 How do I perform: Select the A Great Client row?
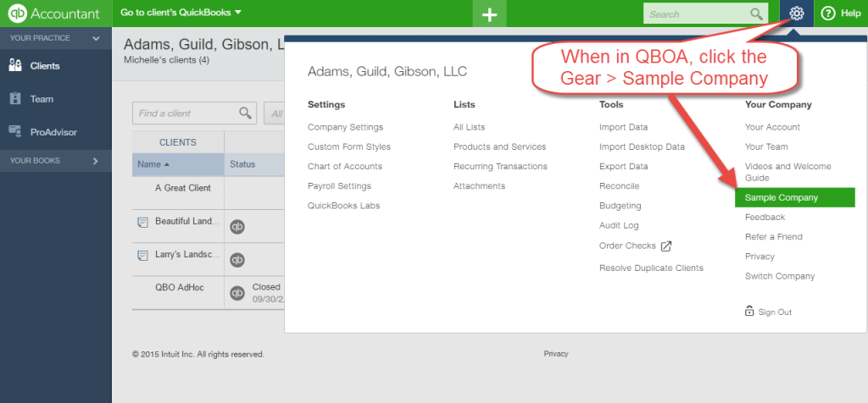tap(183, 188)
